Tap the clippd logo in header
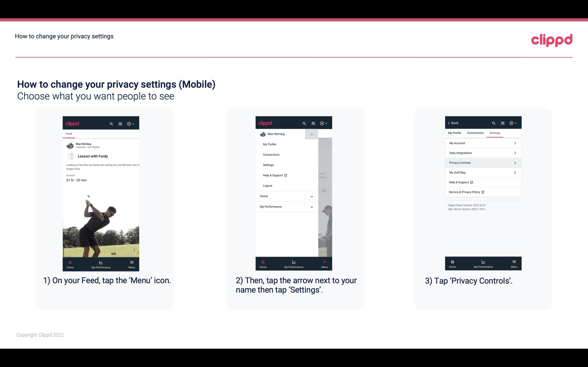 tap(552, 39)
